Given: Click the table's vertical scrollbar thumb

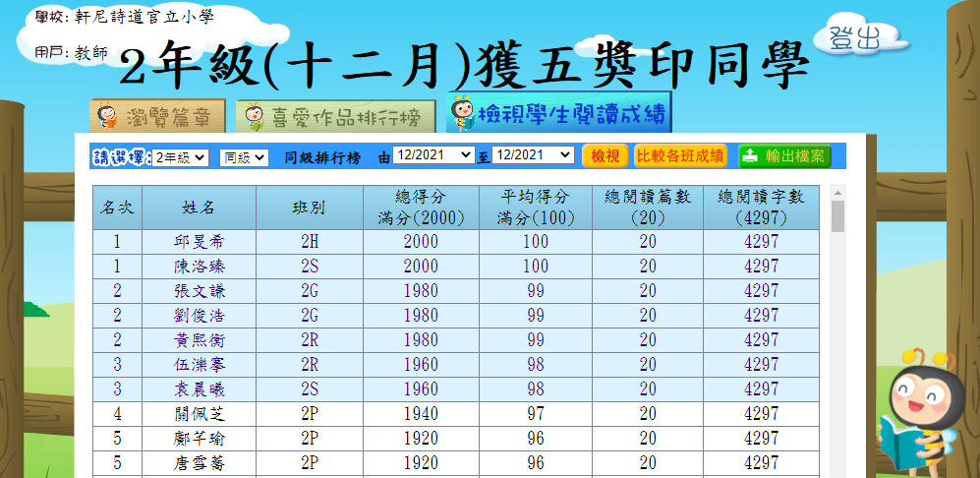Looking at the screenshot, I should coord(837,216).
